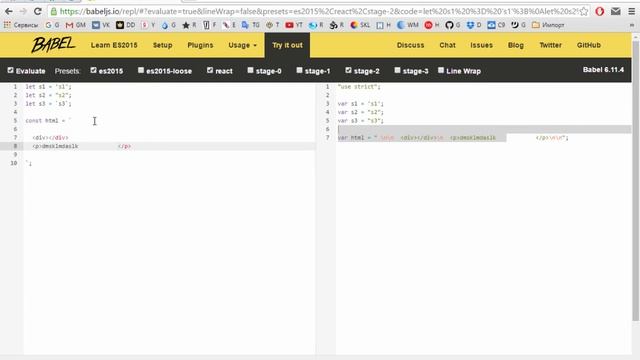The image size is (640, 360).
Task: Enable the stage-0 preset
Action: point(251,70)
